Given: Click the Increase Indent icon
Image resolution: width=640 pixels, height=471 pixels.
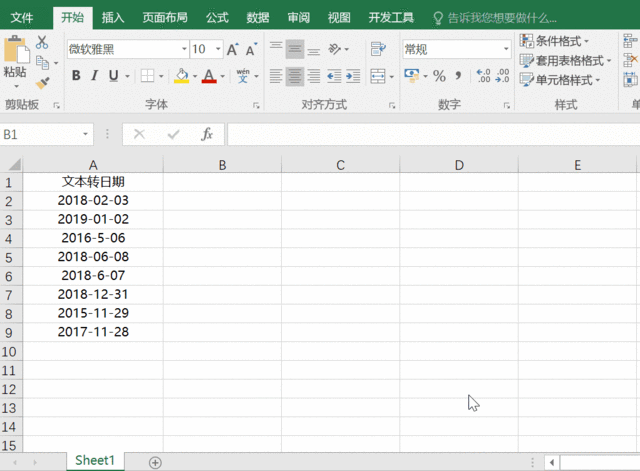Looking at the screenshot, I should pyautogui.click(x=353, y=76).
